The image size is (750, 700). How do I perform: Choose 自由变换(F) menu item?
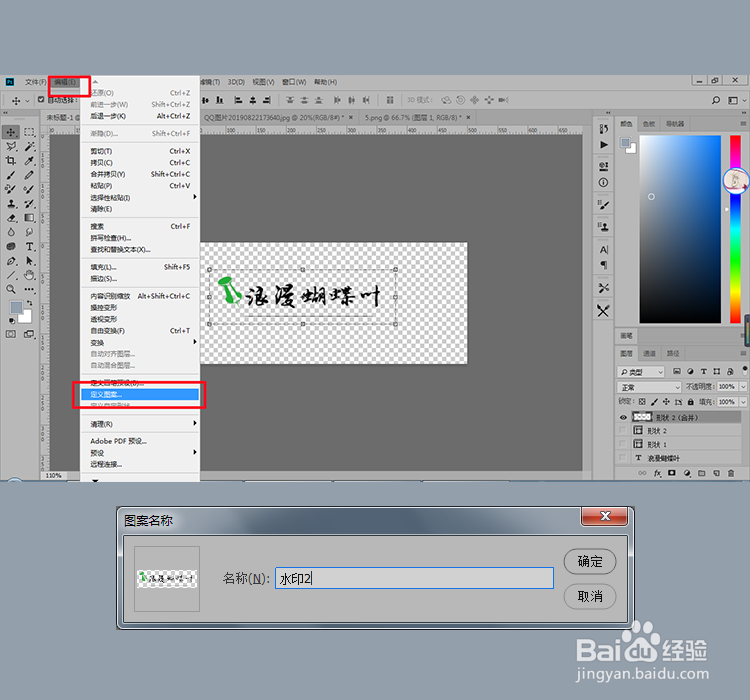pyautogui.click(x=140, y=331)
